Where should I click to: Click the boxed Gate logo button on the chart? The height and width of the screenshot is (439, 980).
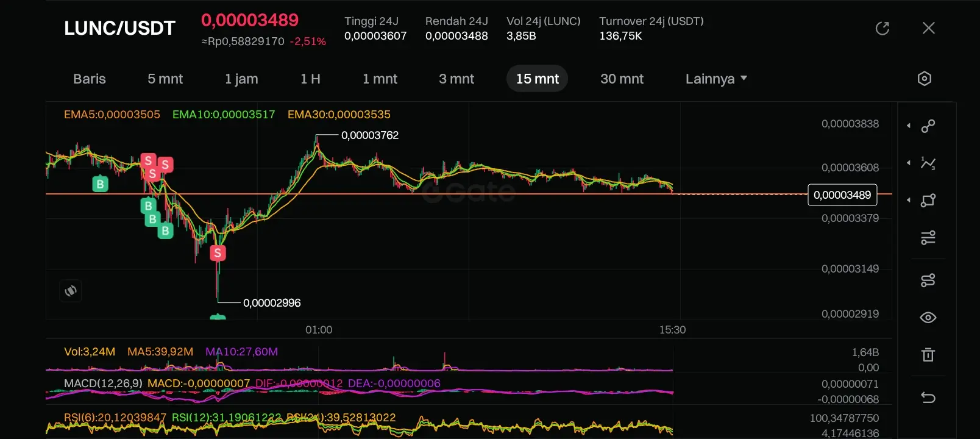[71, 291]
